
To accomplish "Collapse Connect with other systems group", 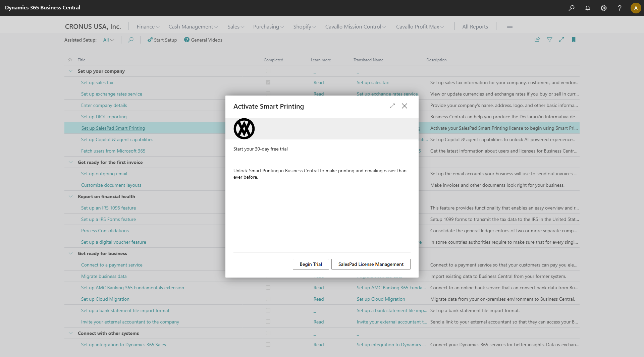I will (x=70, y=333).
